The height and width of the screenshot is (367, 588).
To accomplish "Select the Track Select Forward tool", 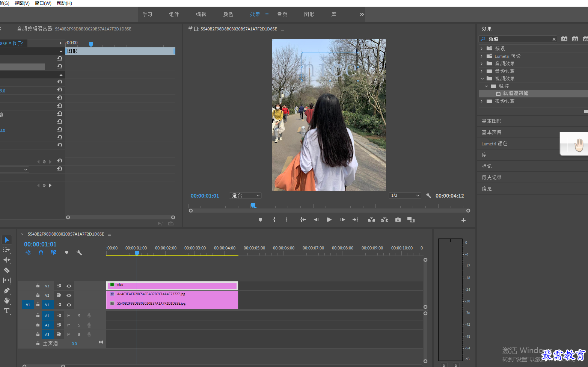I will click(7, 250).
